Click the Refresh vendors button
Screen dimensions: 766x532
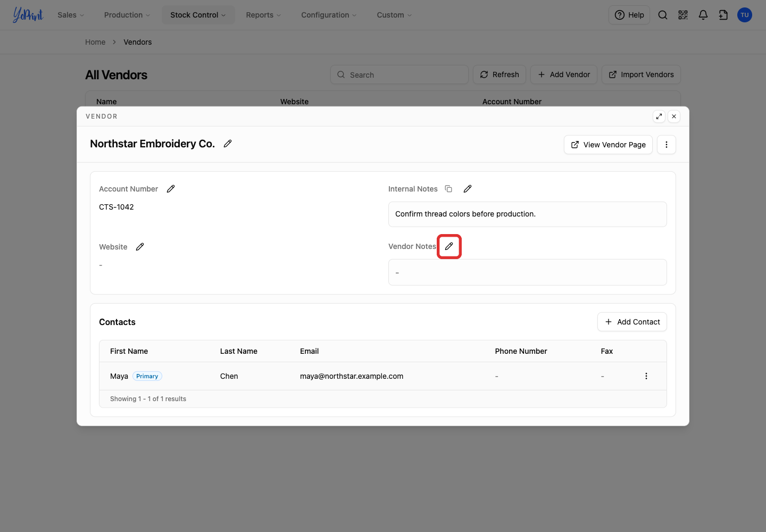click(499, 74)
